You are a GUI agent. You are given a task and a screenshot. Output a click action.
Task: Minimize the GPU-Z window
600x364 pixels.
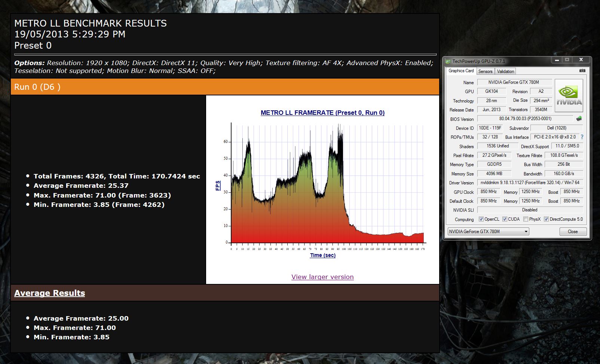click(557, 60)
